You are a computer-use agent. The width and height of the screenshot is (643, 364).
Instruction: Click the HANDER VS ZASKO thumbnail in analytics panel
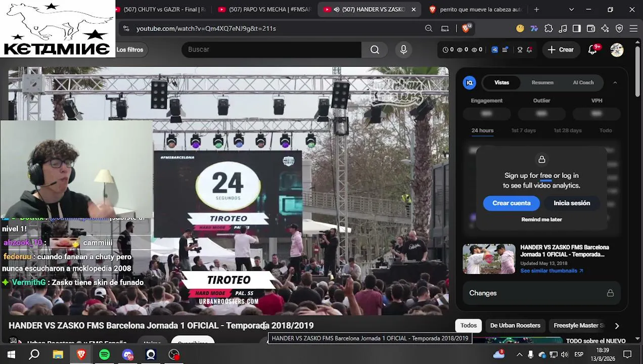(489, 259)
